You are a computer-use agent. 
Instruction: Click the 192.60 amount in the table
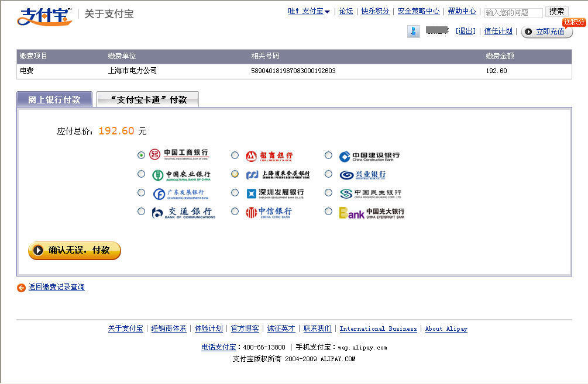[x=497, y=71]
